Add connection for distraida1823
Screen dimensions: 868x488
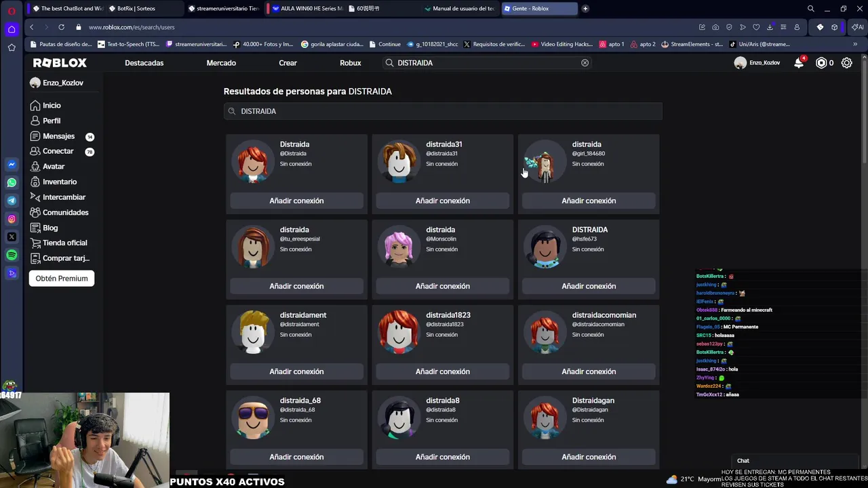[x=443, y=371]
